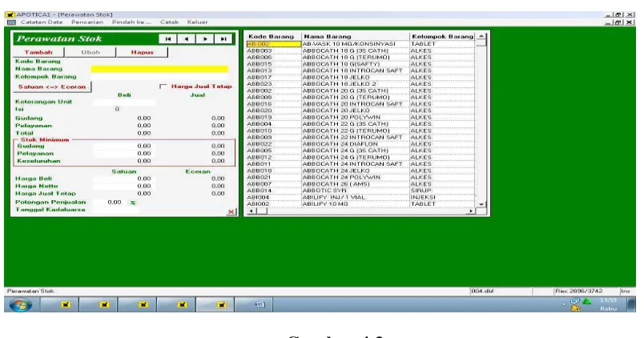Select ABBOCATH 18 INTROCAN SAFT row
The image size is (644, 338).
pyautogui.click(x=360, y=70)
